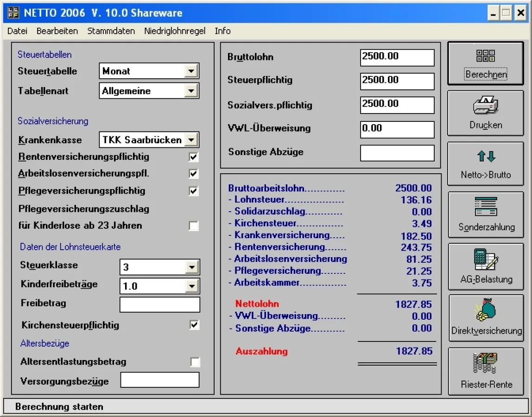Enable Pflegeversicherungszuschlag für Kinderlose checkbox

coord(194,226)
